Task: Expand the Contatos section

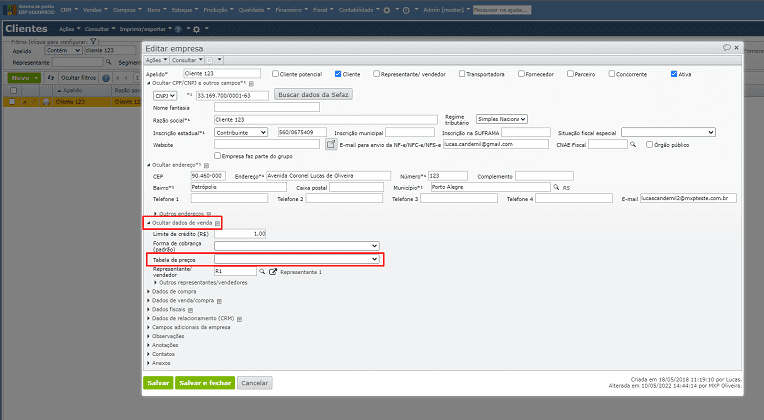Action: 161,354
